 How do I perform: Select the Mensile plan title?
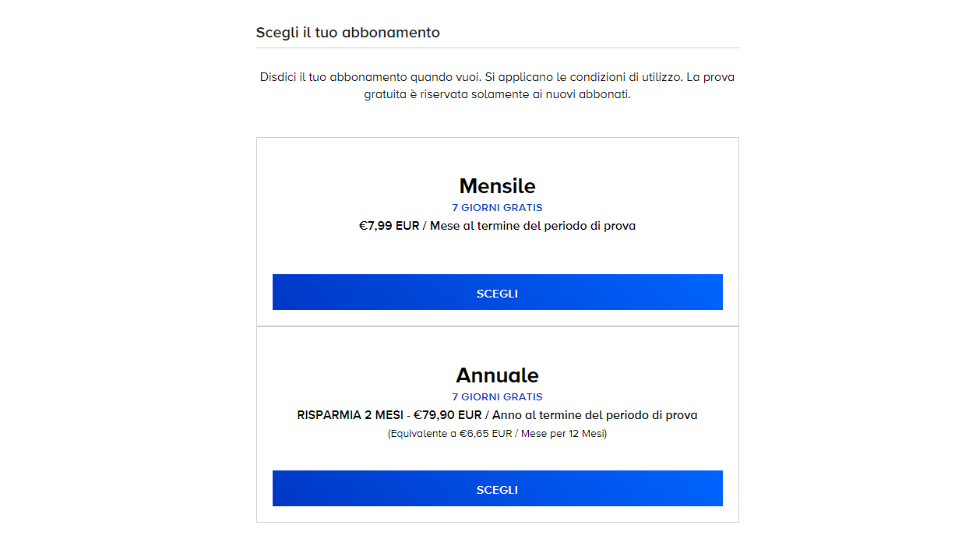coord(497,186)
